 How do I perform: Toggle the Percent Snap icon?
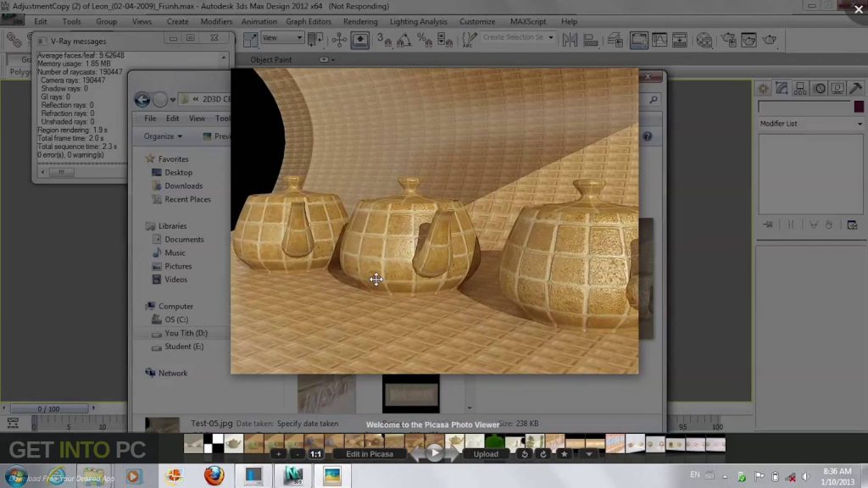point(425,40)
